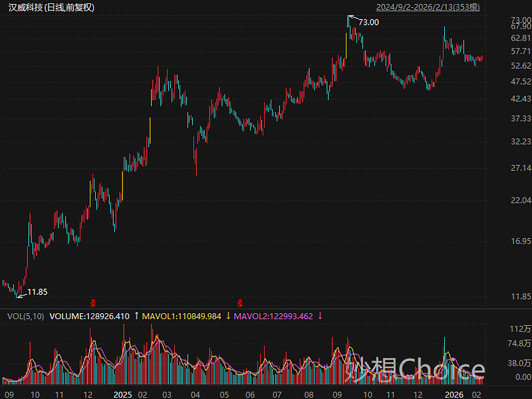Click the 38.0万 volume axis label

coord(519,363)
